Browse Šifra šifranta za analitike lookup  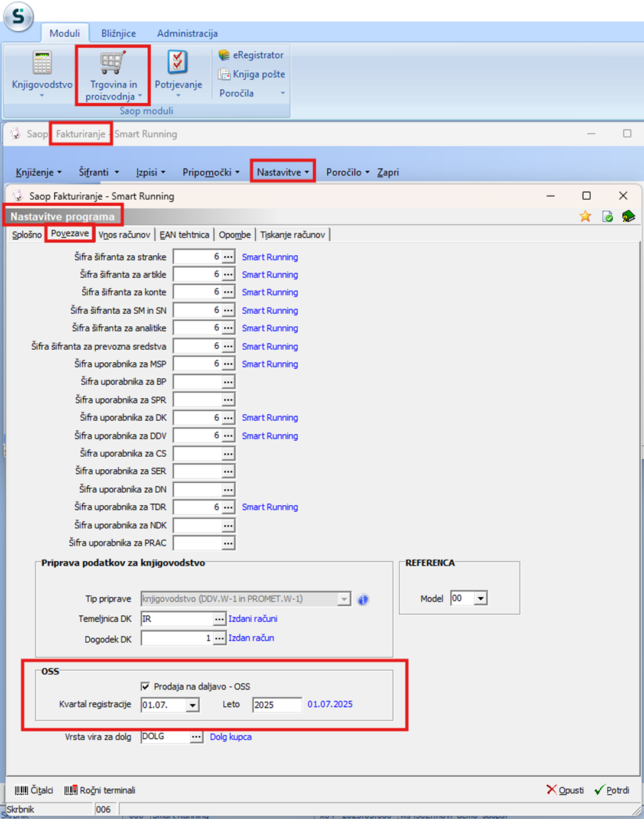coord(228,328)
